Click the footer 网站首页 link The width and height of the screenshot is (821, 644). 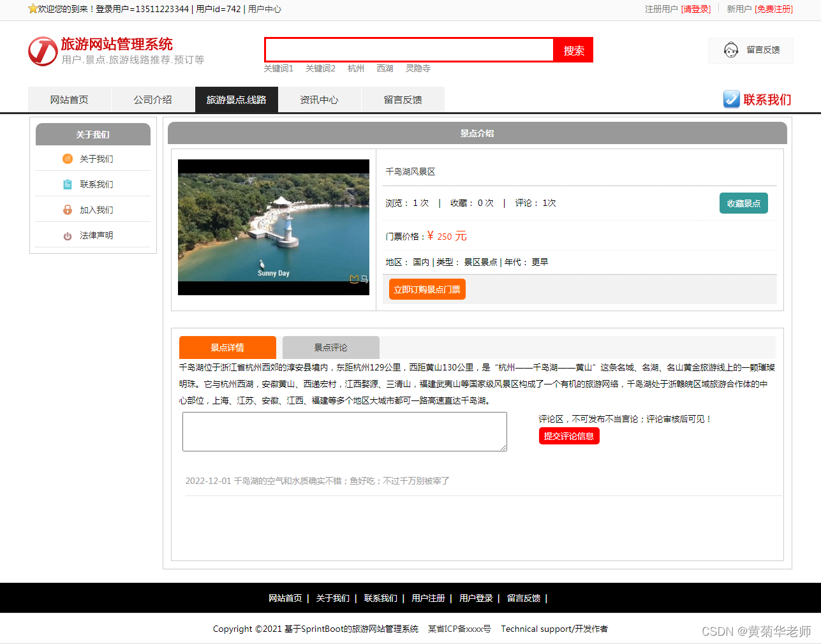[x=285, y=598]
